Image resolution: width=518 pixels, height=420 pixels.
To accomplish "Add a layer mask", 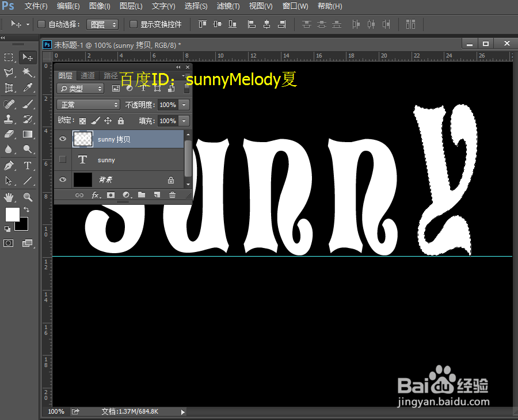I will (111, 195).
